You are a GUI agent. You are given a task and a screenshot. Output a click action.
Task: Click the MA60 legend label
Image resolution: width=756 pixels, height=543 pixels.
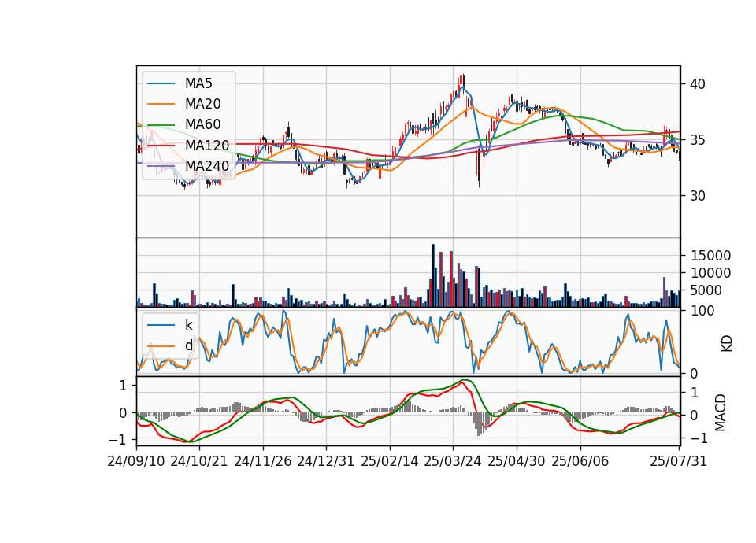(x=202, y=124)
